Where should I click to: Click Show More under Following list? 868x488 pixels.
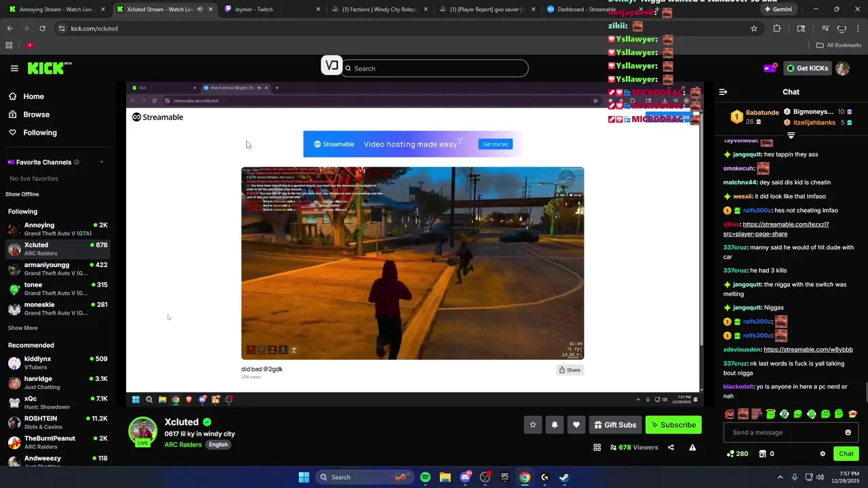[23, 328]
